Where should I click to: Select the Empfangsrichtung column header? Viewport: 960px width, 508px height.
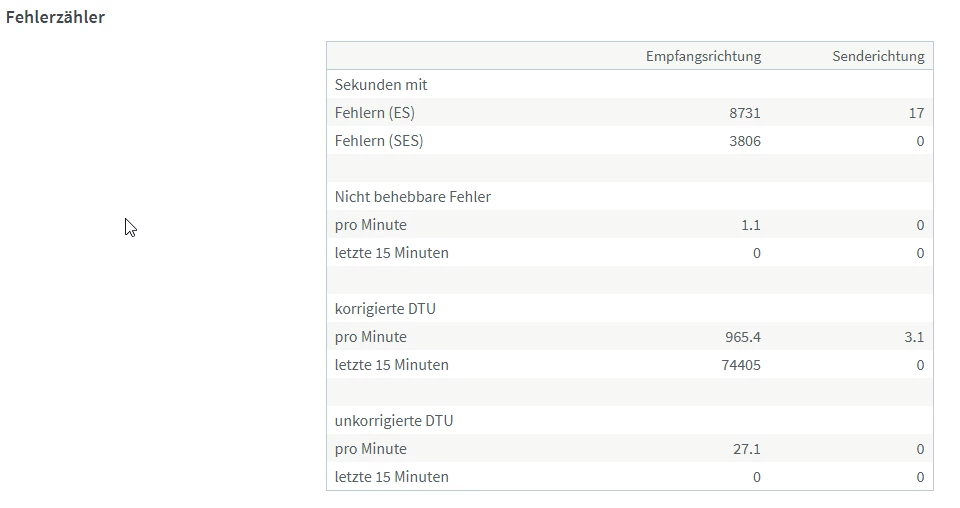pyautogui.click(x=703, y=56)
